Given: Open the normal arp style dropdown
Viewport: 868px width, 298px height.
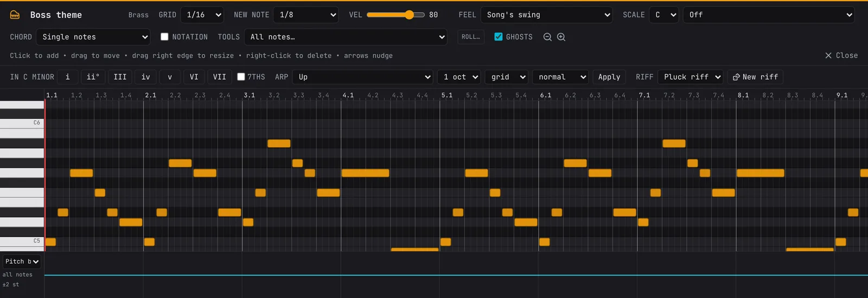Looking at the screenshot, I should click(560, 77).
